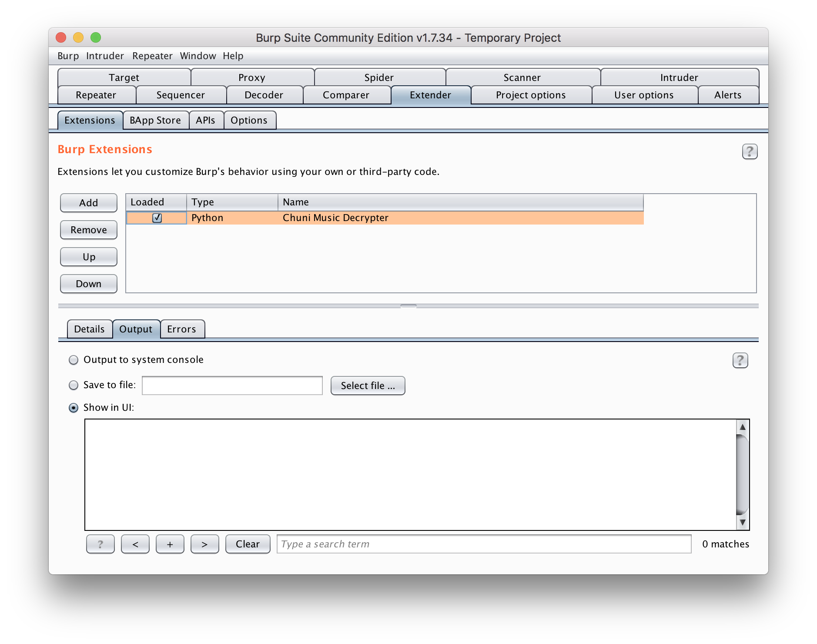
Task: Click the Python type cell
Action: (232, 218)
